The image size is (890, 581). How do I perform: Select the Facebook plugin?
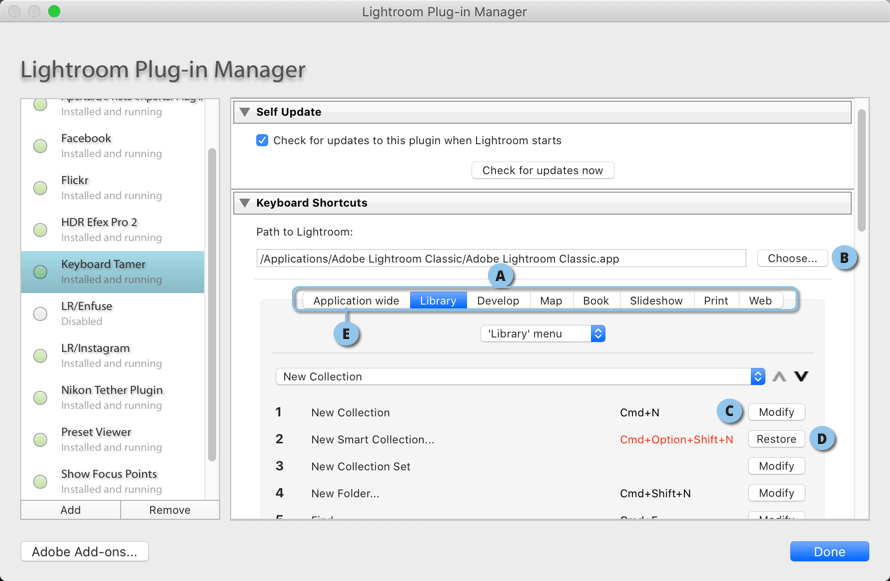pyautogui.click(x=112, y=146)
